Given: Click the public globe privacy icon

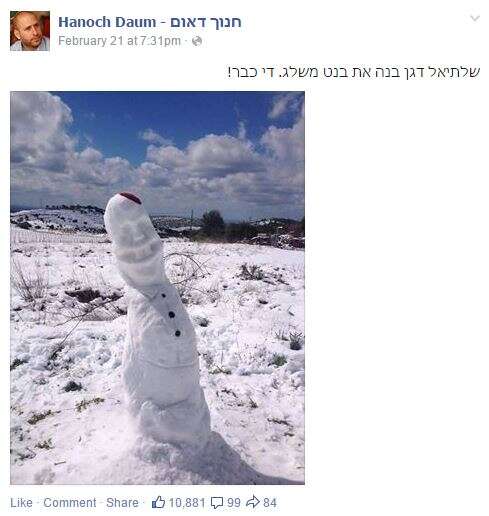Looking at the screenshot, I should point(197,41).
